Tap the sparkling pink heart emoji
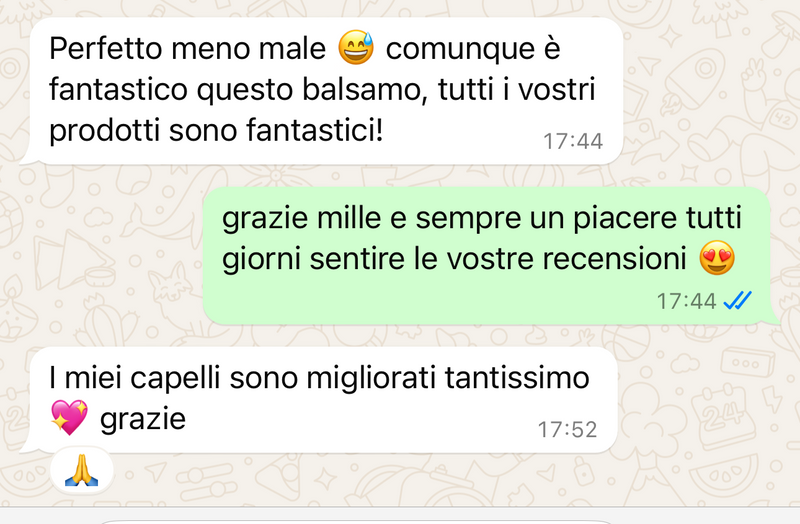The width and height of the screenshot is (800, 524). [69, 417]
